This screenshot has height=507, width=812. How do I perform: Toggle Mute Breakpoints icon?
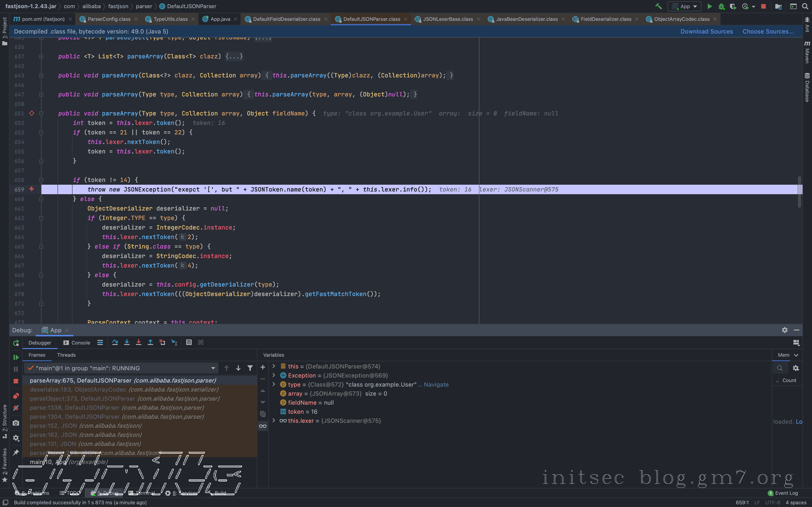point(16,408)
